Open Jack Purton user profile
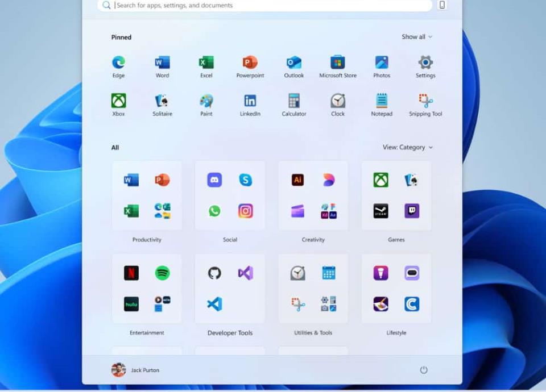 click(x=135, y=370)
